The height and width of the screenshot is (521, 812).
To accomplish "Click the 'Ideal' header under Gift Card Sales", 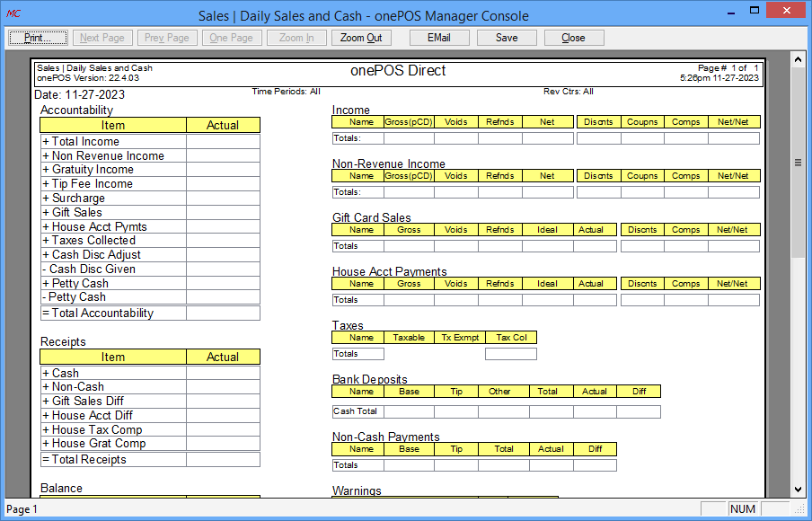I will (547, 230).
